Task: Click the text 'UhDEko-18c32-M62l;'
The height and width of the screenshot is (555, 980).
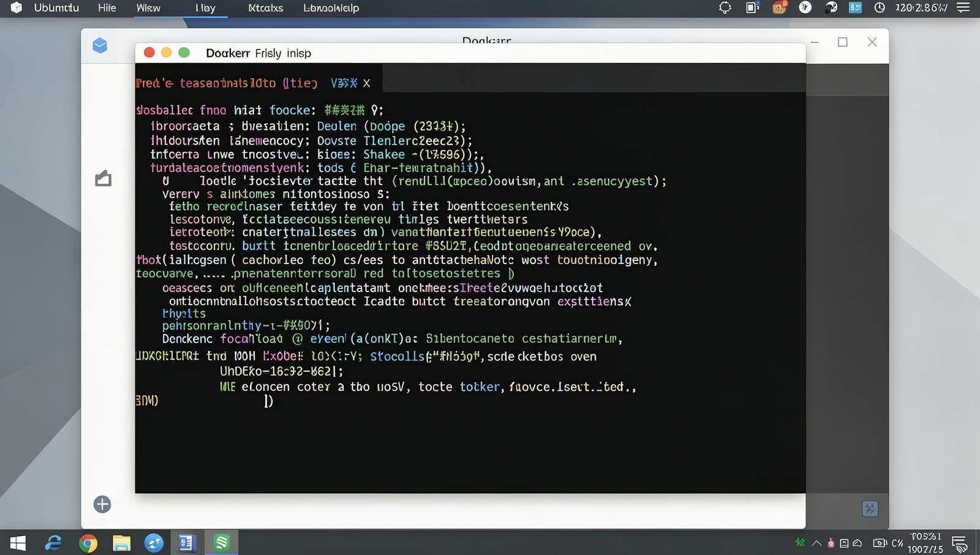Action: click(x=281, y=372)
